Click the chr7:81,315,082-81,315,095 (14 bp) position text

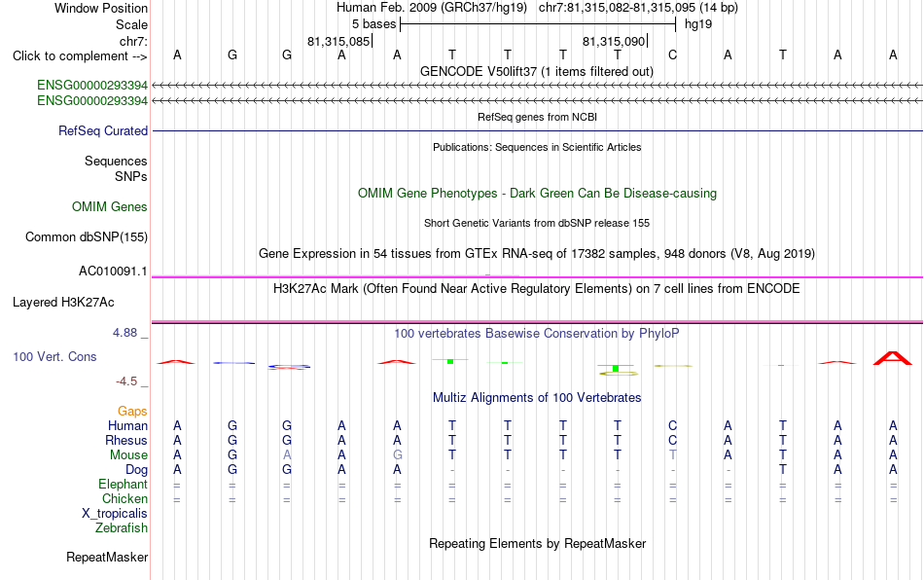(x=638, y=8)
